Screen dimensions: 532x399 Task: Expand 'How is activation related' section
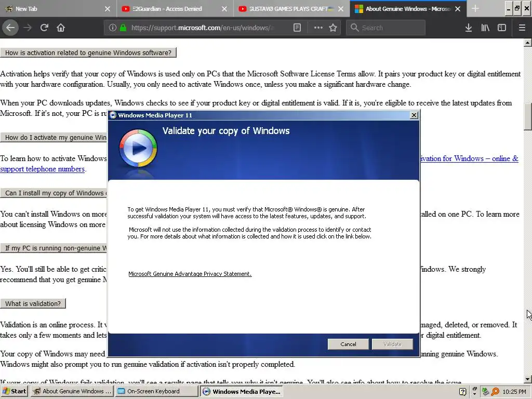[x=88, y=52]
